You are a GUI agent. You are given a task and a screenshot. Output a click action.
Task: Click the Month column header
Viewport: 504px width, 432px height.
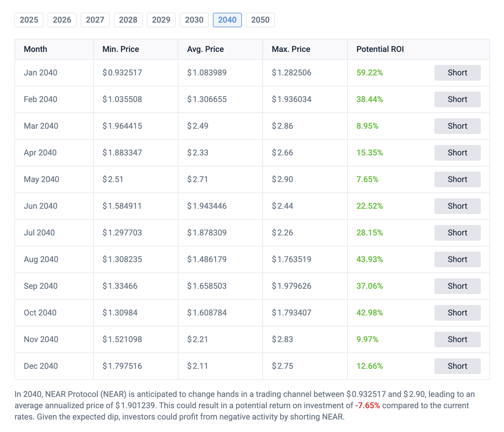[54, 49]
